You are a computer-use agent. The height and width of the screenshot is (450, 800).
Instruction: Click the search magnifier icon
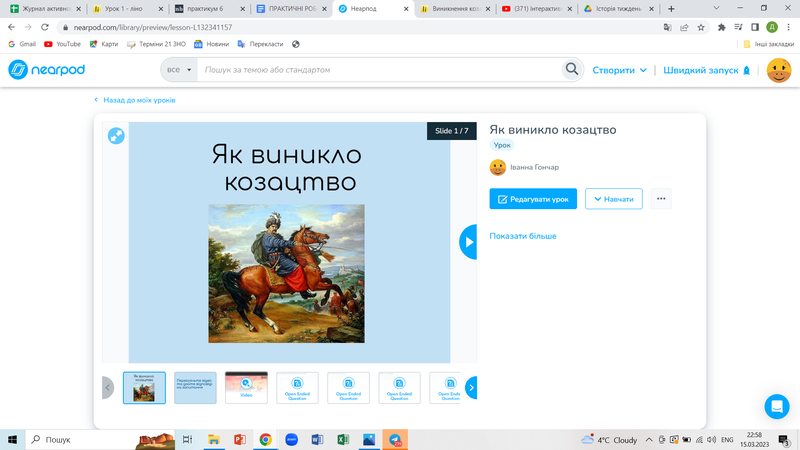(x=572, y=69)
